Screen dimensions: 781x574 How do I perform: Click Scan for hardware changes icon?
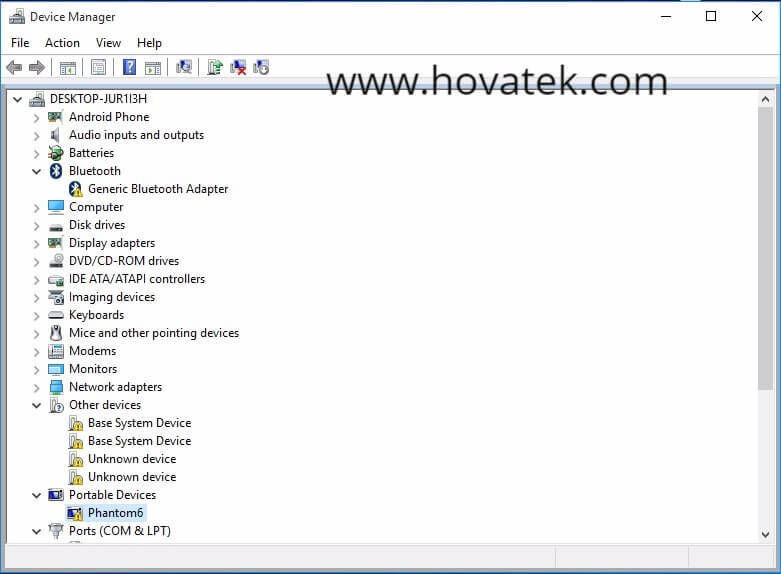(x=184, y=68)
